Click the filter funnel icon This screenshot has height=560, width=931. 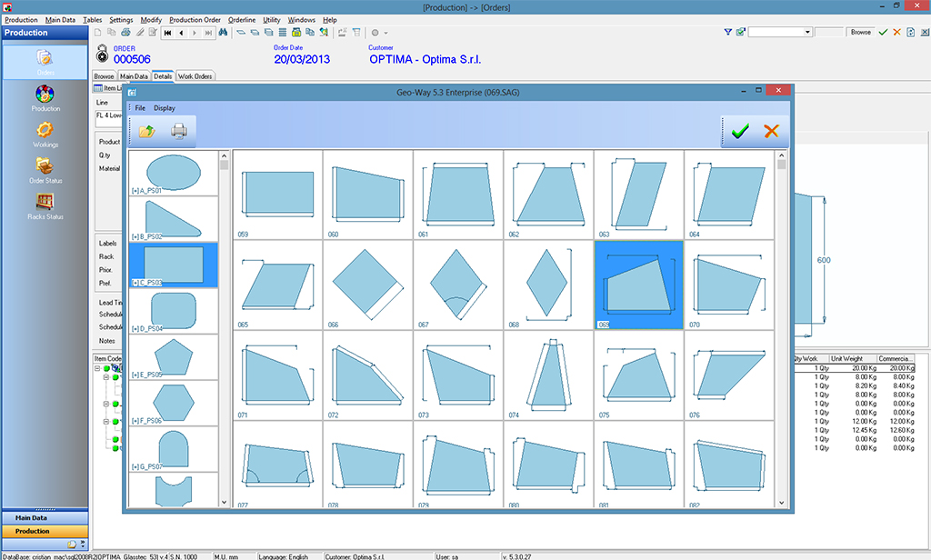click(x=728, y=32)
